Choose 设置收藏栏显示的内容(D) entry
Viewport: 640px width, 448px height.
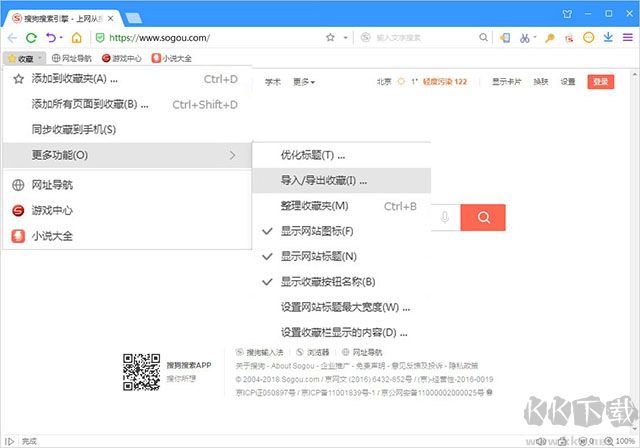click(342, 333)
